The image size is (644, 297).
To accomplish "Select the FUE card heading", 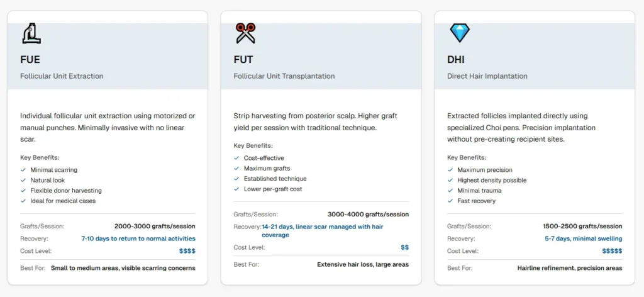I will [x=30, y=60].
